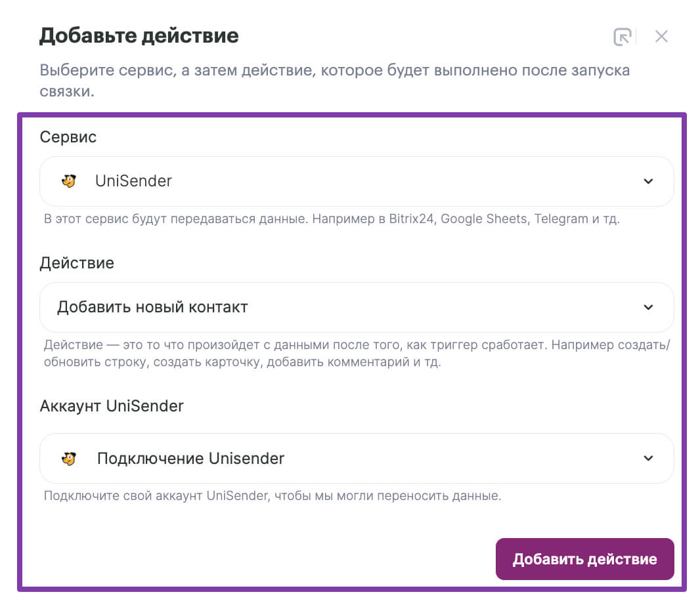Expand the Аккаунт UniSender chevron arrow

coord(648,458)
